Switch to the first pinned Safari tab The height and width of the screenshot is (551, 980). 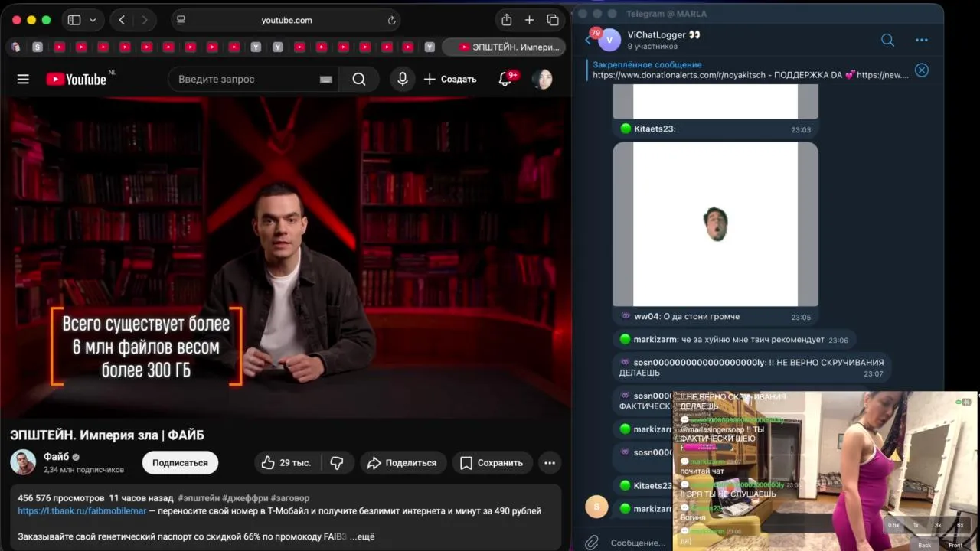coord(15,47)
